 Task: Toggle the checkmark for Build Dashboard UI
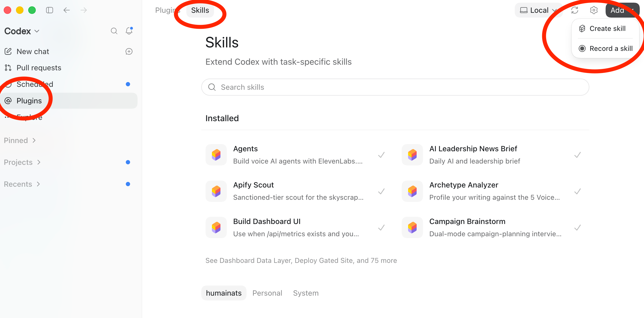(381, 227)
